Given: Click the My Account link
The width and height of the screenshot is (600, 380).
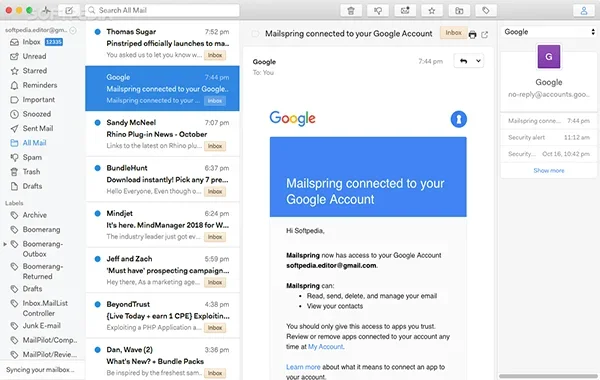Looking at the screenshot, I should pos(326,347).
